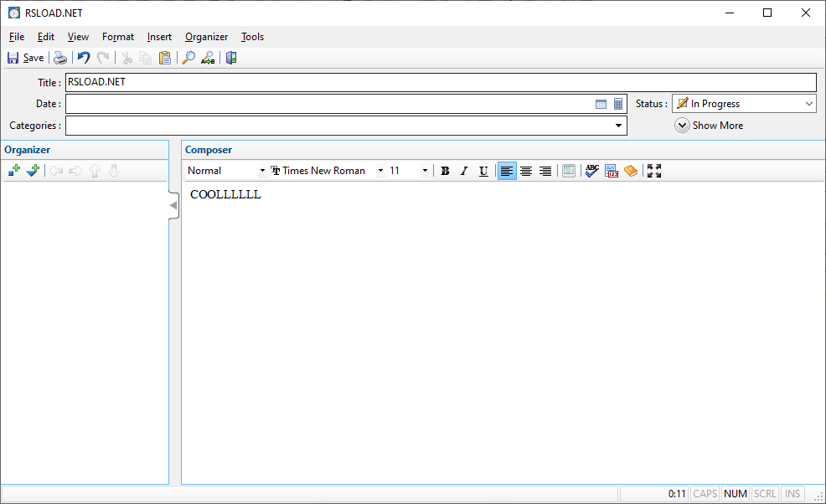Click Organizer move up arrow
This screenshot has width=826, height=504.
[x=95, y=171]
